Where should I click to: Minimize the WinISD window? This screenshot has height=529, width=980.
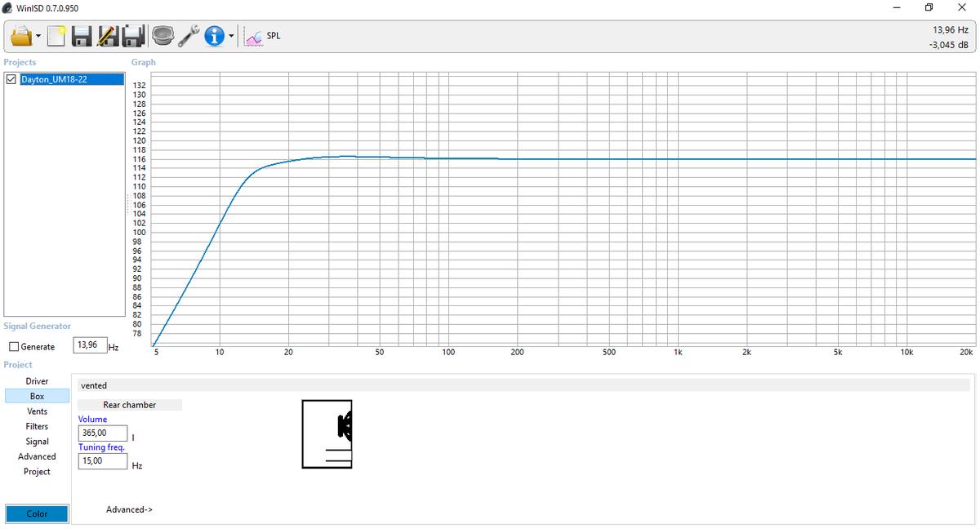click(898, 8)
